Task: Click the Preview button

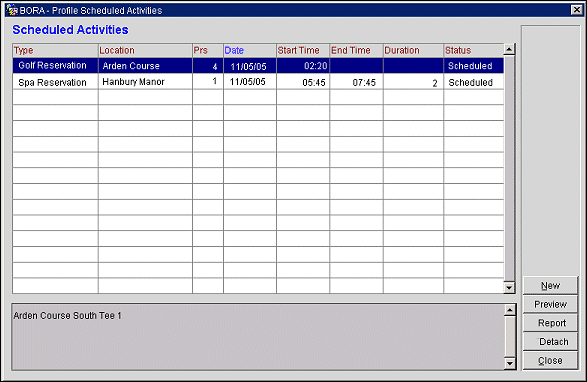Action: 550,304
